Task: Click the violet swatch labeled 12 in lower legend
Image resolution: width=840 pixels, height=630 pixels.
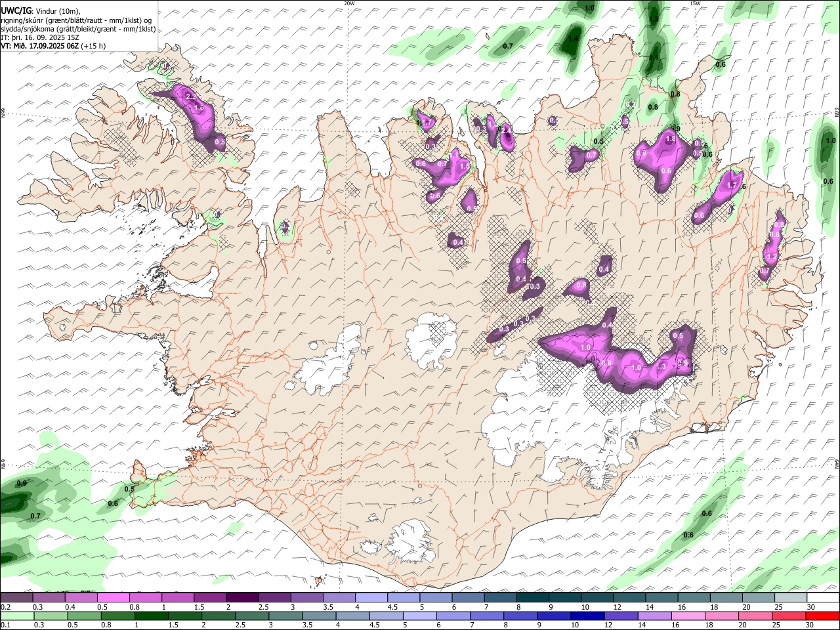Action: 621,616
